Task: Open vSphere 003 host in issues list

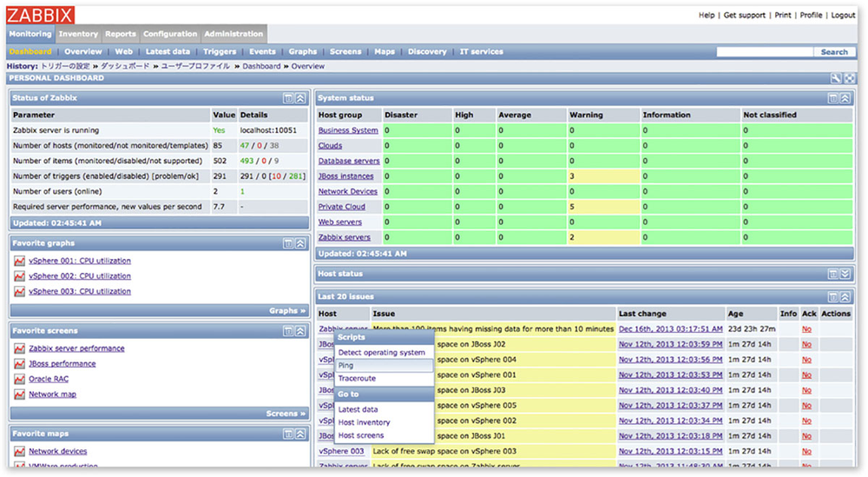Action: (341, 451)
